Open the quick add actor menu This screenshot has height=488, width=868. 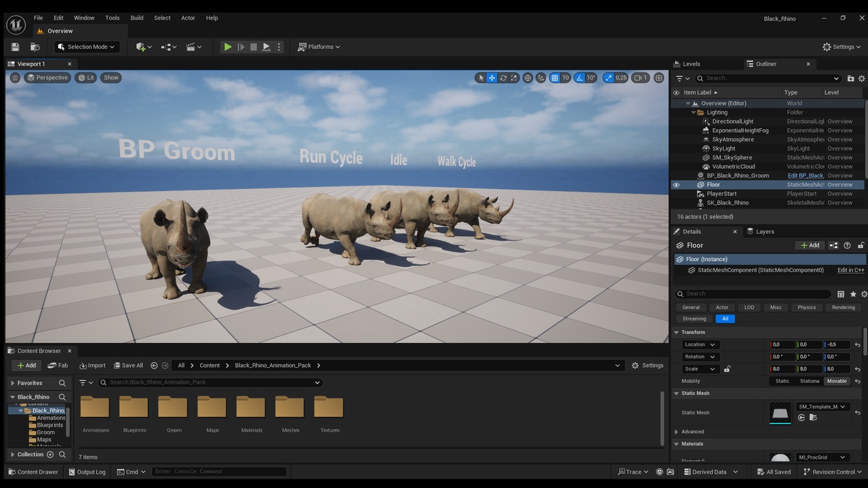143,47
